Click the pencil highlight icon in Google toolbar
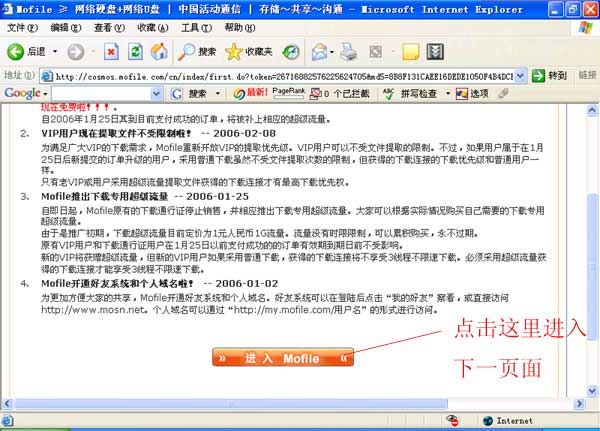 point(503,93)
